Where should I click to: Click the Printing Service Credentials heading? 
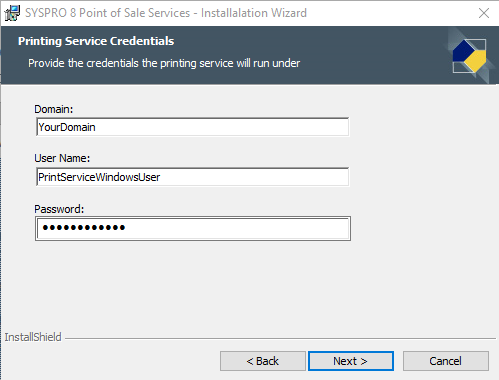click(x=96, y=41)
